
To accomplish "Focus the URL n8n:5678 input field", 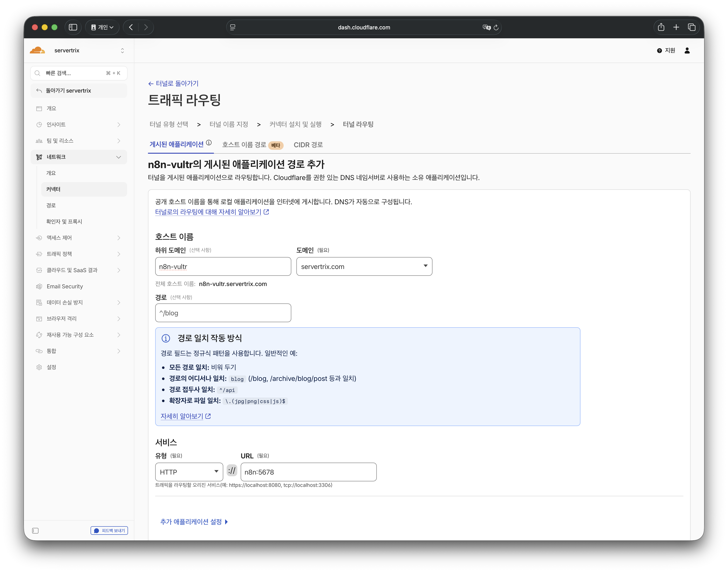I will (309, 472).
